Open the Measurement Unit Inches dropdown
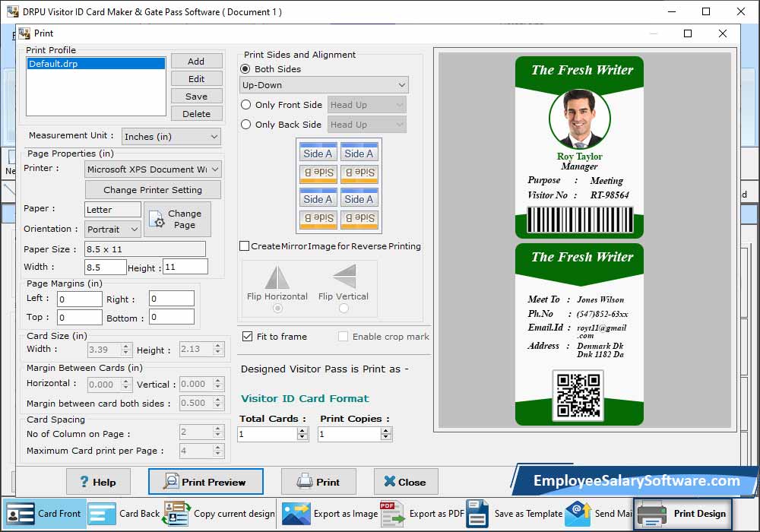The image size is (760, 532). point(171,137)
